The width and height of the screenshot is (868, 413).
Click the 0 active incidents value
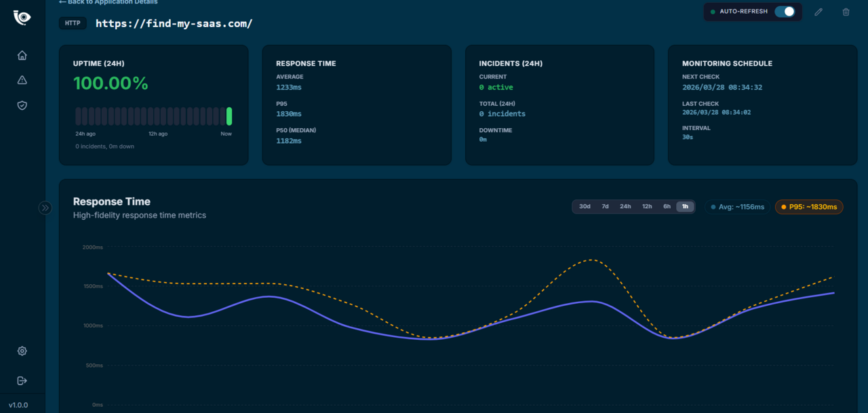(x=496, y=87)
